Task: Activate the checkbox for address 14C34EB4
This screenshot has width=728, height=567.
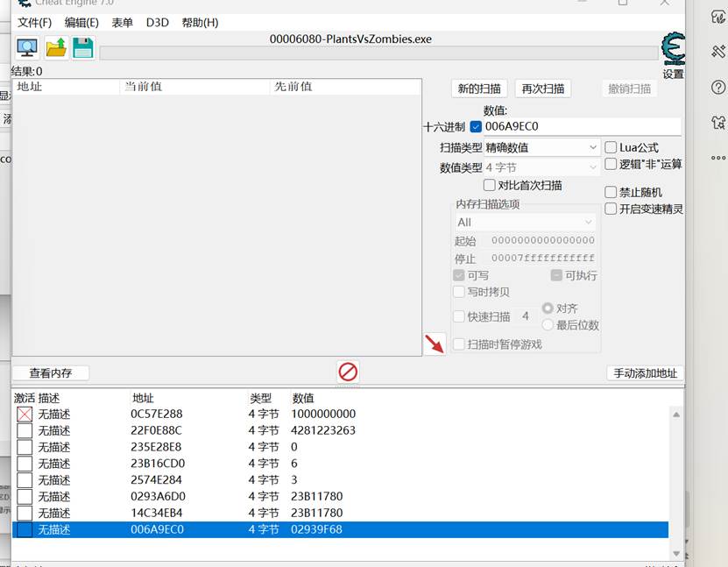Action: coord(25,514)
